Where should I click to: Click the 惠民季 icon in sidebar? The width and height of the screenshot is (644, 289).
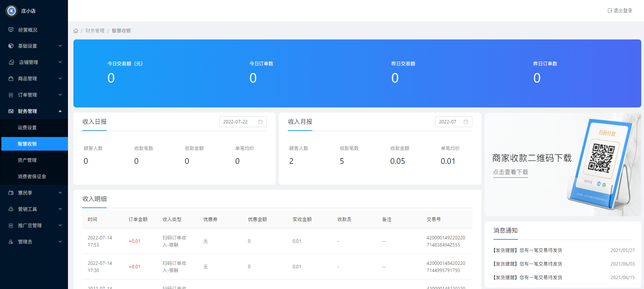pyautogui.click(x=11, y=193)
